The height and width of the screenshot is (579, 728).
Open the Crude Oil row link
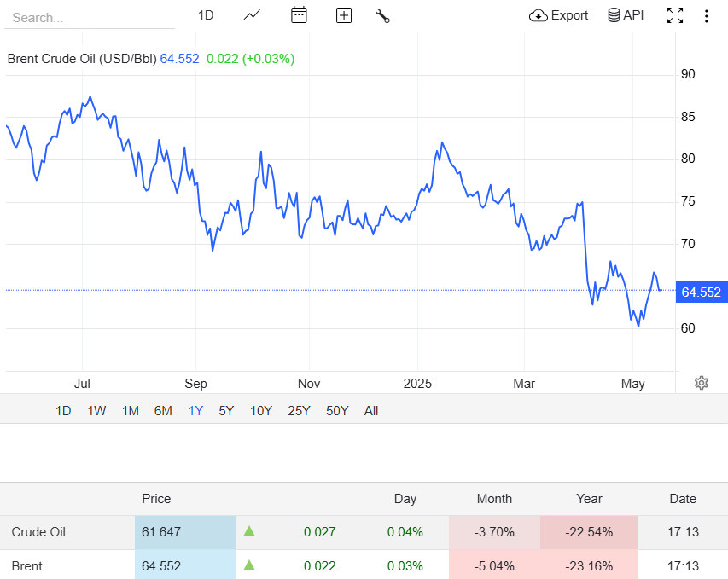(x=38, y=532)
